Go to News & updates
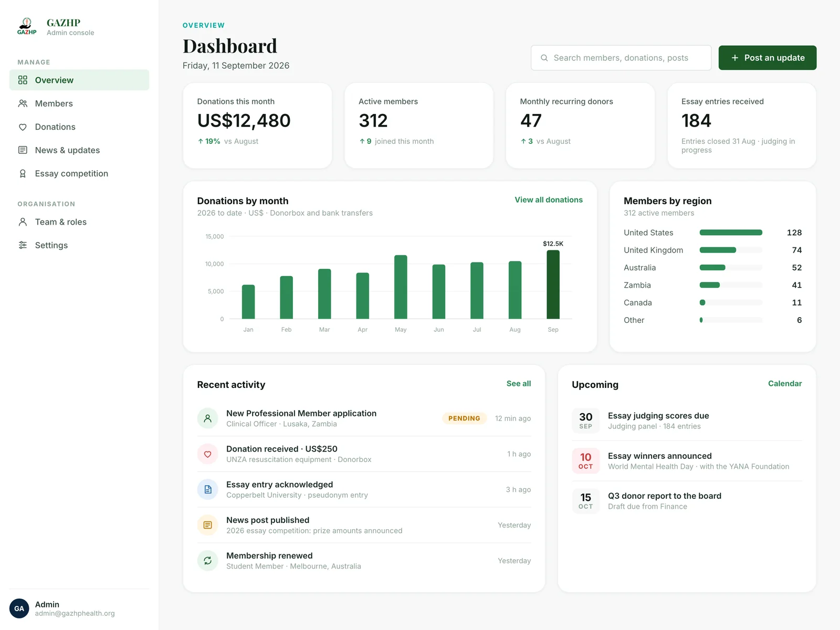Viewport: 840px width, 630px height. [79, 150]
